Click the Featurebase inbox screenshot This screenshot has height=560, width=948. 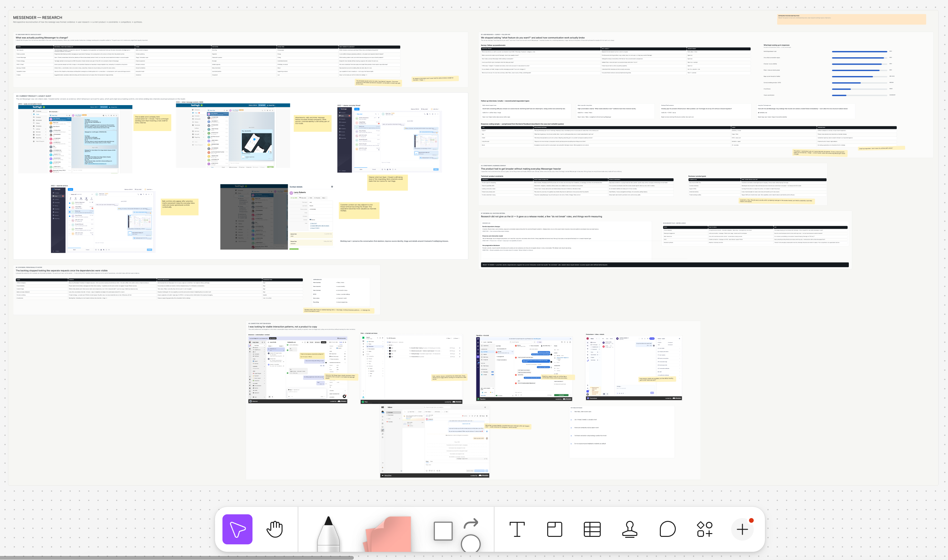pyautogui.click(x=634, y=368)
